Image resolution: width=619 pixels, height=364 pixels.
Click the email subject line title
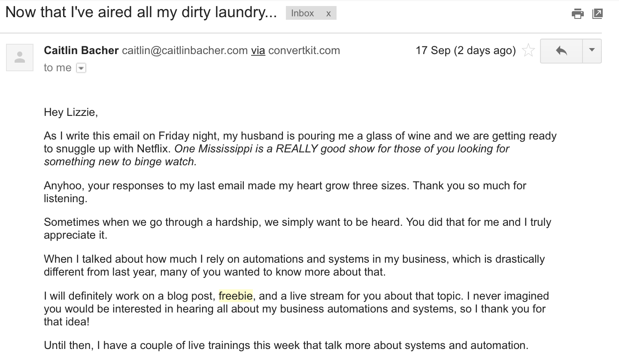click(141, 12)
